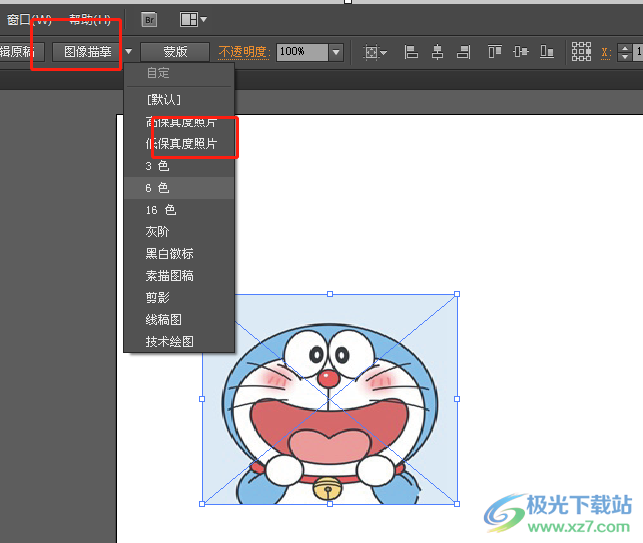Click the 图像描摹 button

(87, 52)
